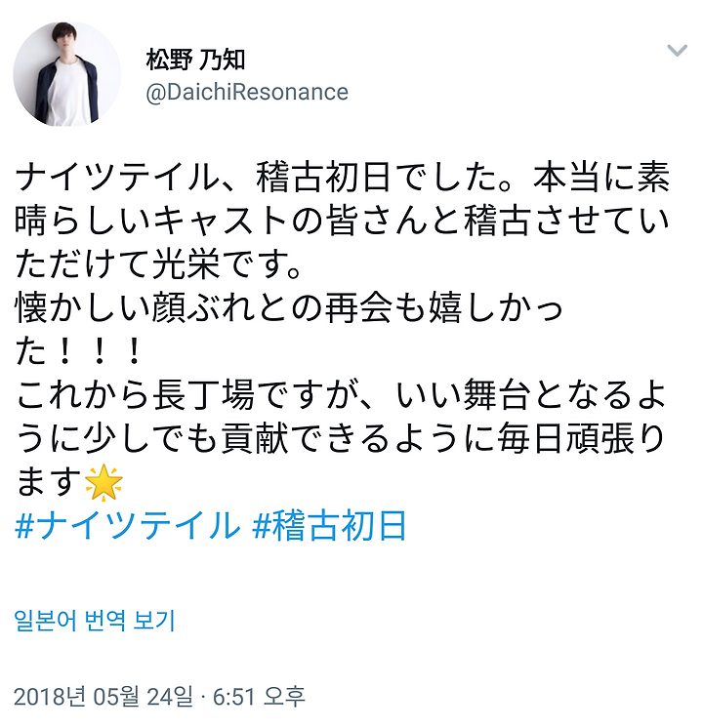Click the line ただけて光栄です。
The image size is (703, 728).
coord(158,264)
